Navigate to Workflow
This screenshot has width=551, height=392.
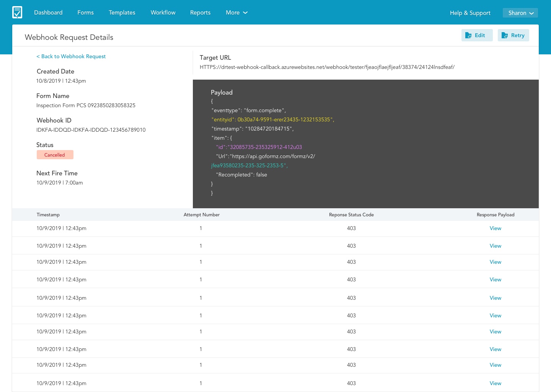click(x=163, y=13)
